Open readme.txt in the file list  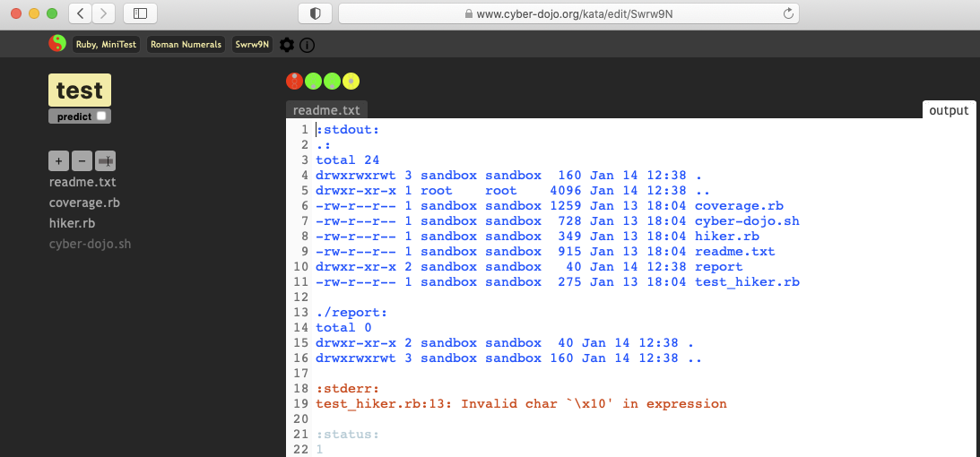click(x=82, y=182)
